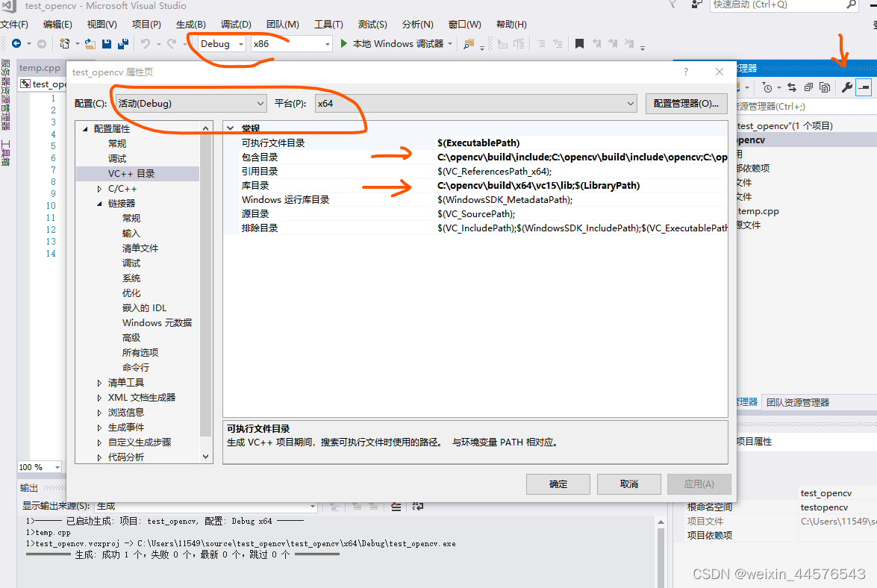Image resolution: width=877 pixels, height=588 pixels.
Task: Click the Navigate Forward arrow icon
Action: [41, 43]
